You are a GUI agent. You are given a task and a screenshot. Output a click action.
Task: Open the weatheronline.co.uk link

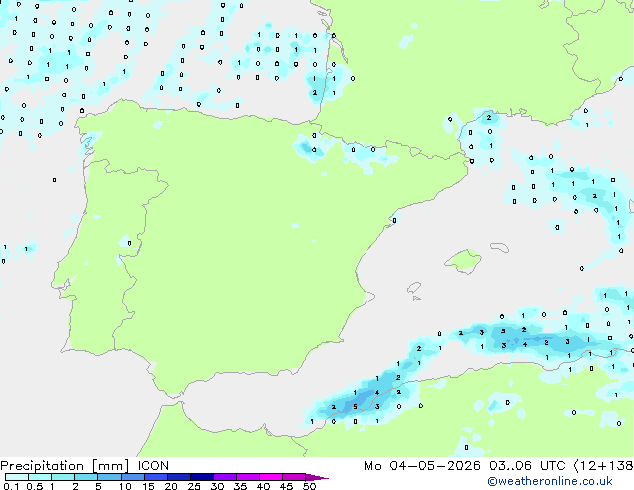[x=550, y=481]
